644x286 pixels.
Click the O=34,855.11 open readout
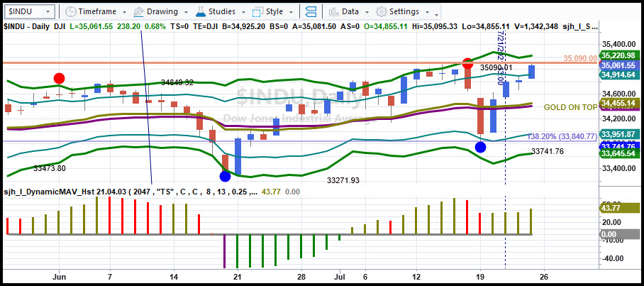click(x=385, y=26)
